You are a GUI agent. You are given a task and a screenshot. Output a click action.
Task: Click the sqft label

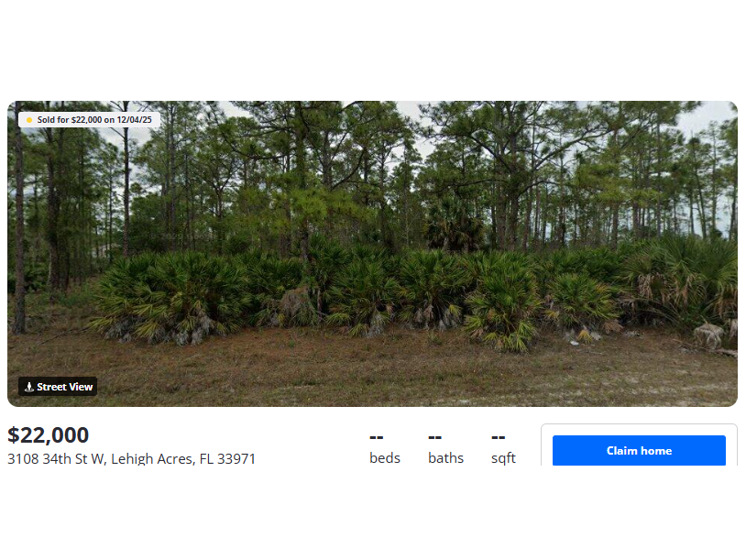tap(503, 458)
